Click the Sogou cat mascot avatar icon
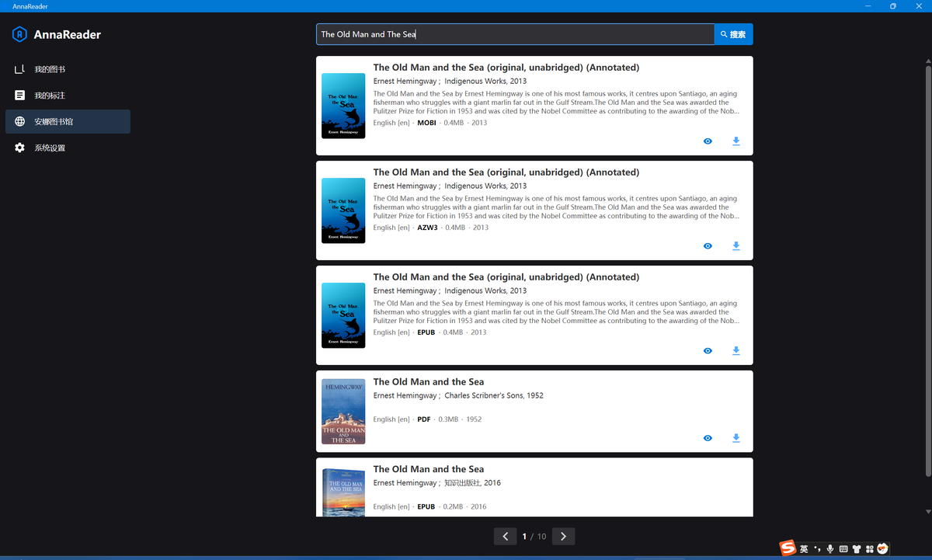932x560 pixels. click(x=882, y=548)
